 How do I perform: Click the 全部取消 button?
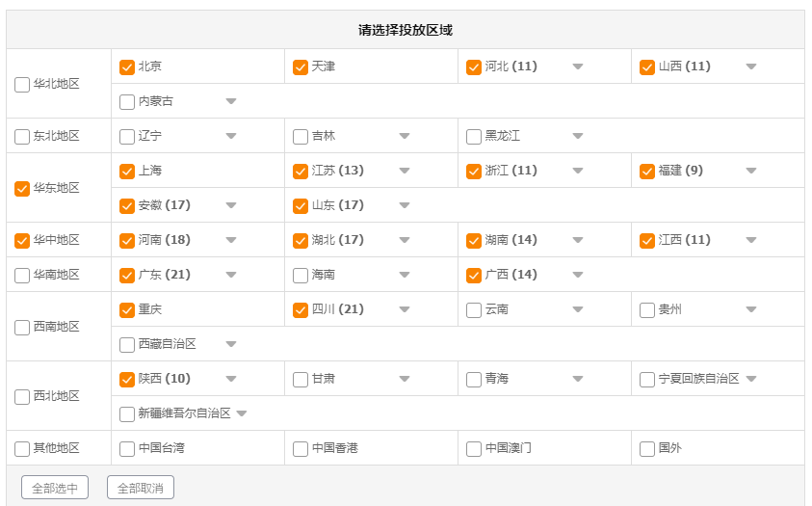point(141,488)
